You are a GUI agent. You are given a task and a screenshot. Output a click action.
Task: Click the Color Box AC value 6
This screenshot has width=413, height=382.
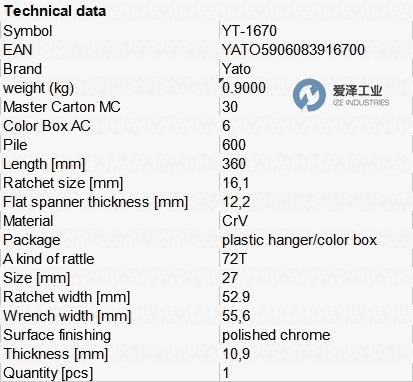[226, 126]
